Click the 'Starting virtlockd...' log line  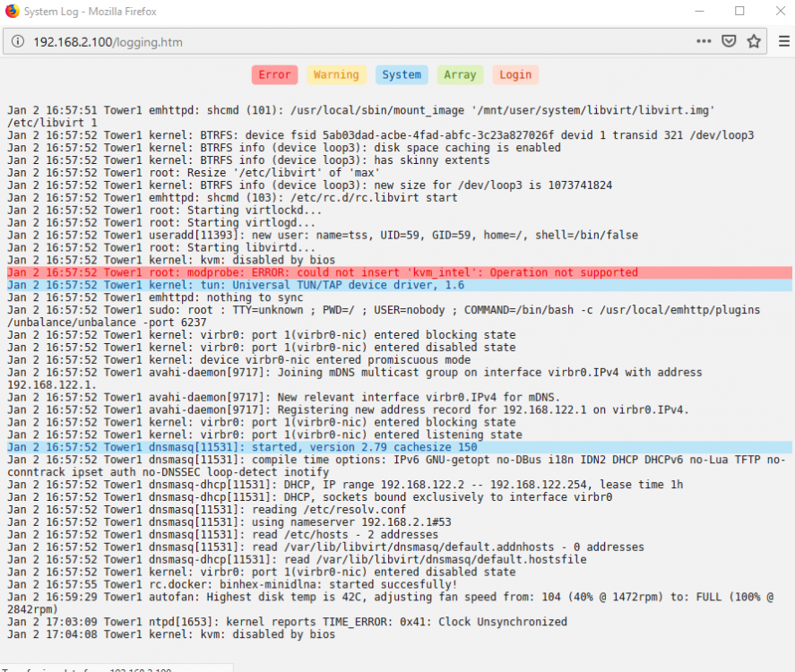click(x=164, y=211)
